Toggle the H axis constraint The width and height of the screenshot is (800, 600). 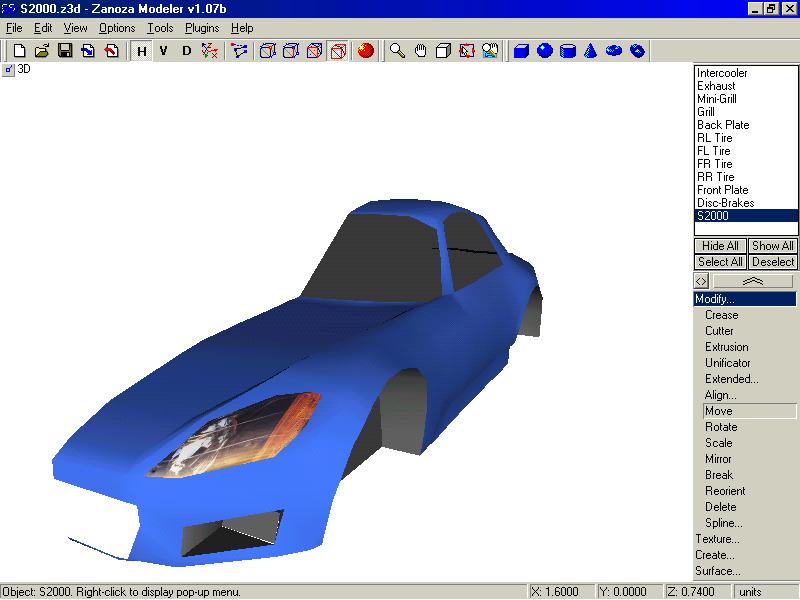tap(141, 50)
